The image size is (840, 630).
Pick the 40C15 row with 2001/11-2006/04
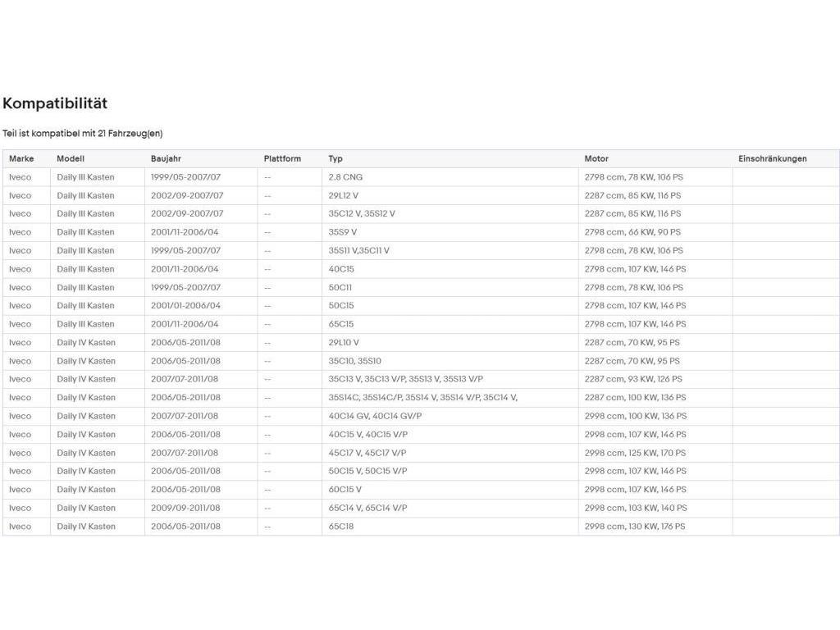pyautogui.click(x=421, y=269)
